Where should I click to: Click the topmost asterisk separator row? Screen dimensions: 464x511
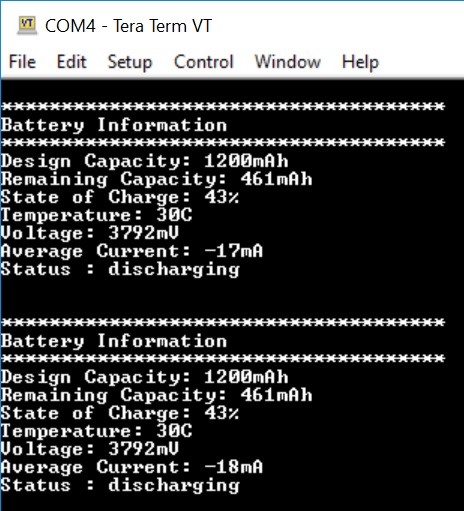coord(223,107)
